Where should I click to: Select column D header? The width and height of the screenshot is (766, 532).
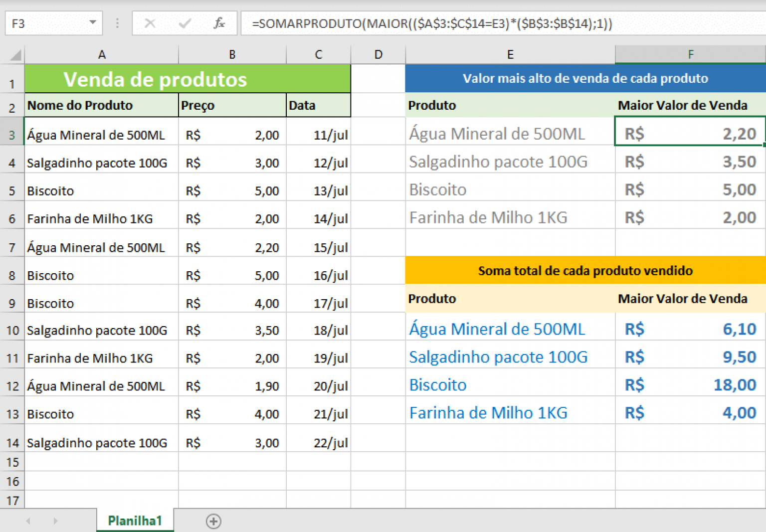click(379, 54)
